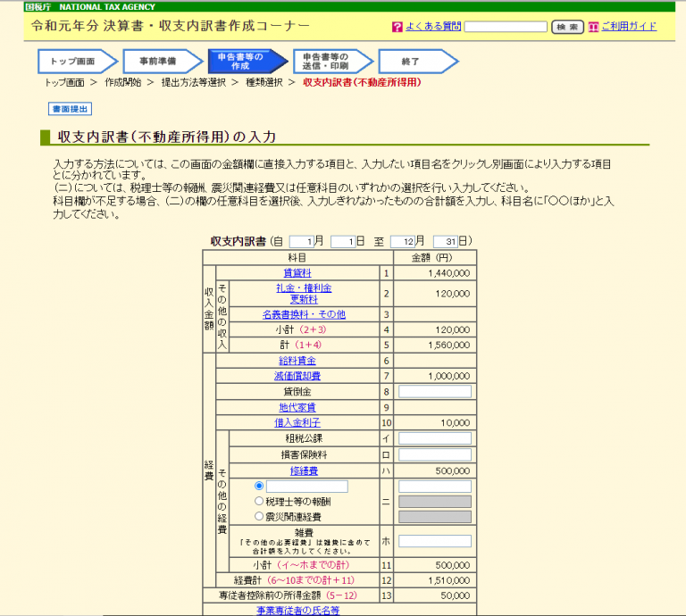Open the 借入金利子 link
Screen dimensions: 686x616
(x=297, y=422)
